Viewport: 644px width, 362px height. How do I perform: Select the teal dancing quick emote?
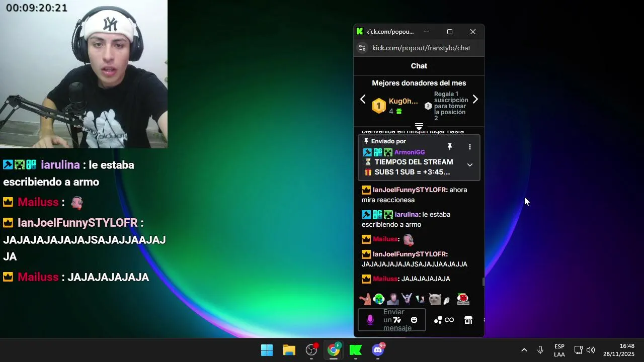[x=420, y=300]
